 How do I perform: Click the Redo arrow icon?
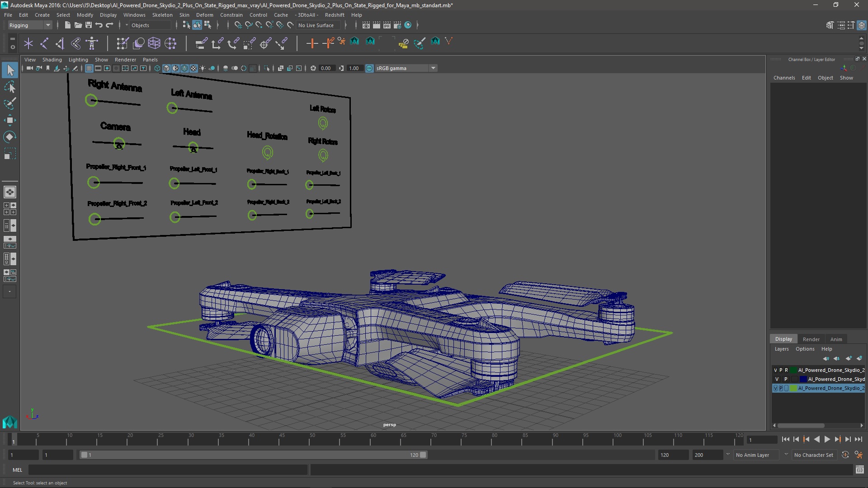tap(109, 25)
